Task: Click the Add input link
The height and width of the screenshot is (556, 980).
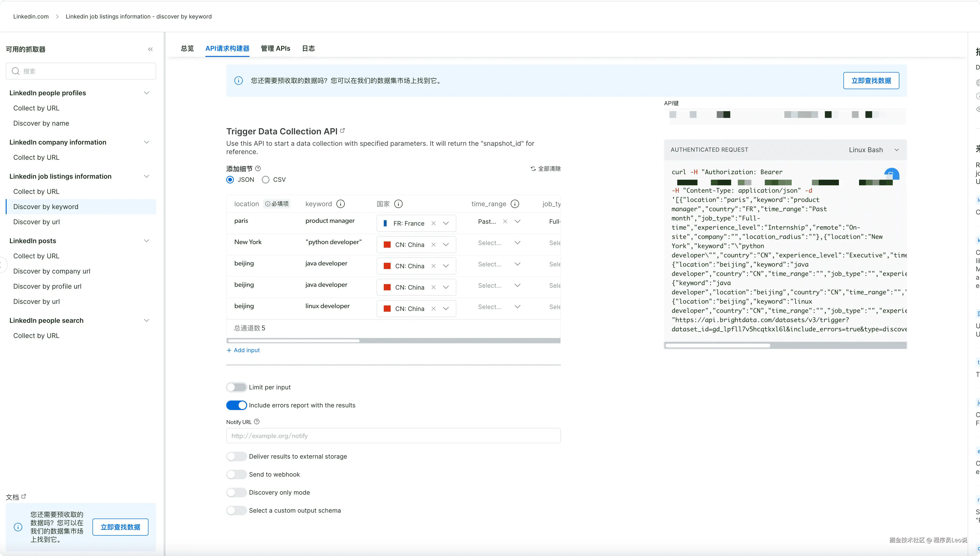Action: [x=243, y=350]
